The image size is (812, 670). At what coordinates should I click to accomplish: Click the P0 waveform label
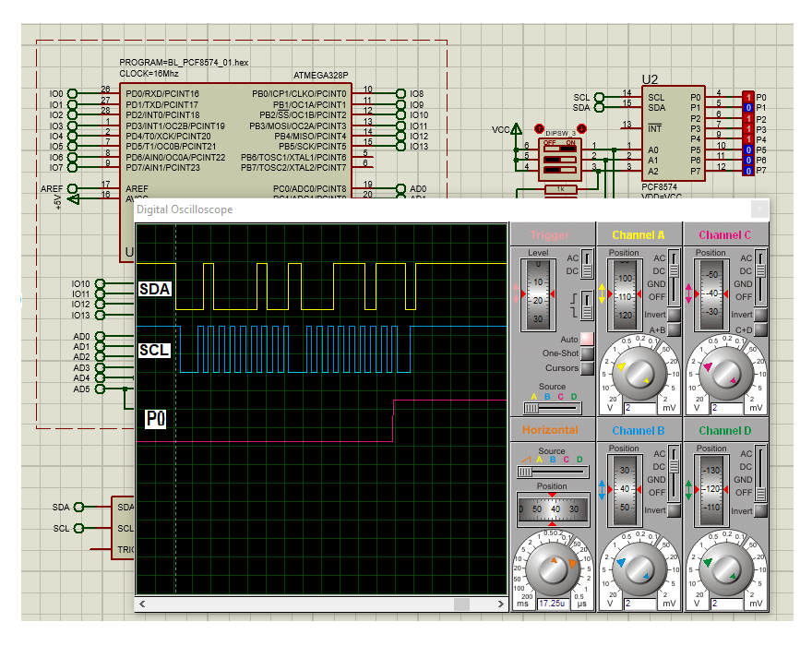(156, 418)
